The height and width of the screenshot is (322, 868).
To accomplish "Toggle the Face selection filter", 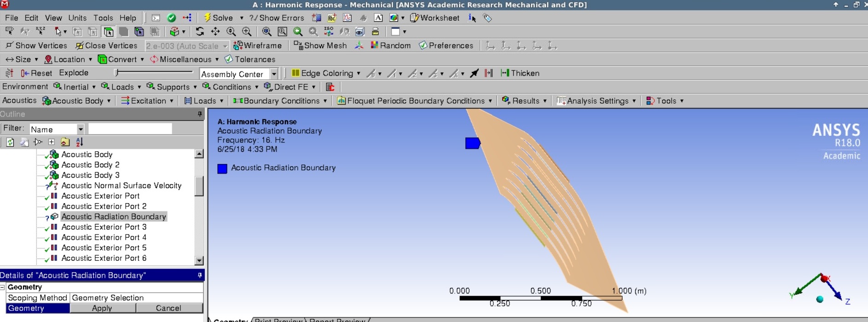I will point(108,32).
